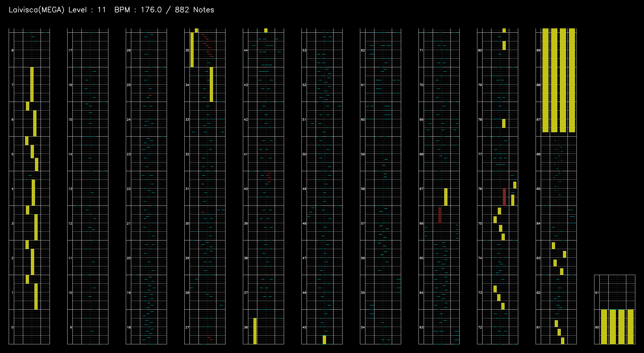This screenshot has width=644, height=353.
Task: Select the measure 35 label
Action: click(x=187, y=50)
